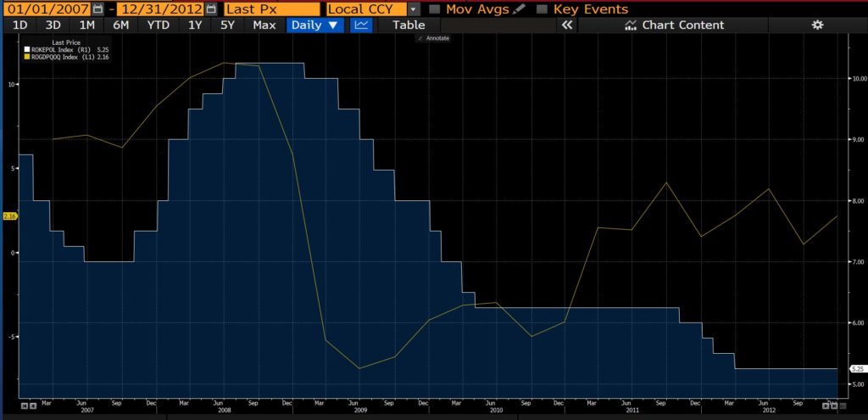The height and width of the screenshot is (420, 868).
Task: Open the Daily periodicity dropdown
Action: coord(314,25)
